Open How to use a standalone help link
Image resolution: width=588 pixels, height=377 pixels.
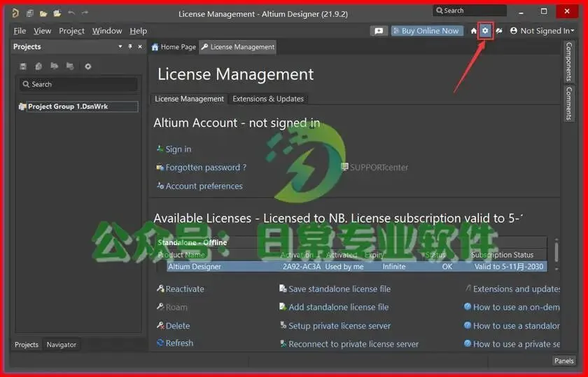512,326
